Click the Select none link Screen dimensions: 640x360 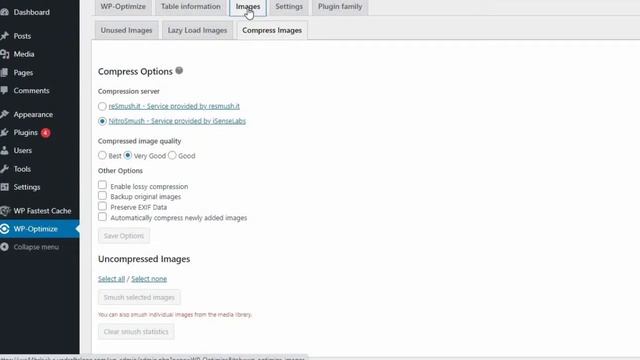(149, 279)
